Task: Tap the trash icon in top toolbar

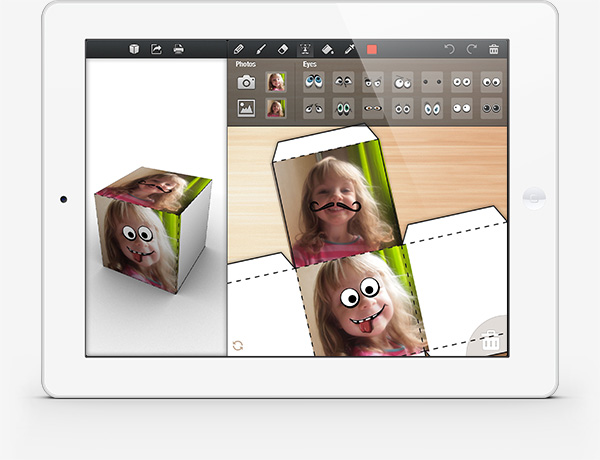Action: click(x=494, y=48)
